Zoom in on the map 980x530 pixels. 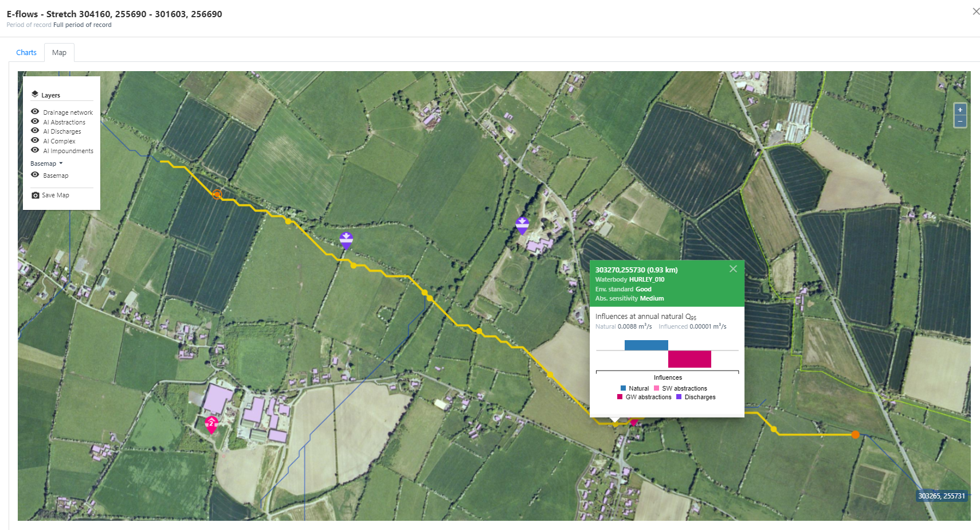pos(960,110)
